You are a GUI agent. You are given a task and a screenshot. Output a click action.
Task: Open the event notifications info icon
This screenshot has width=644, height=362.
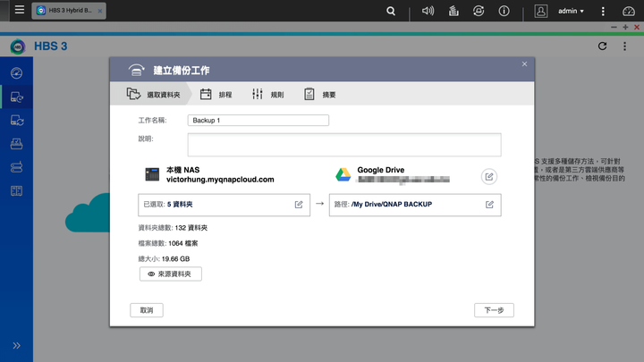[x=504, y=11]
